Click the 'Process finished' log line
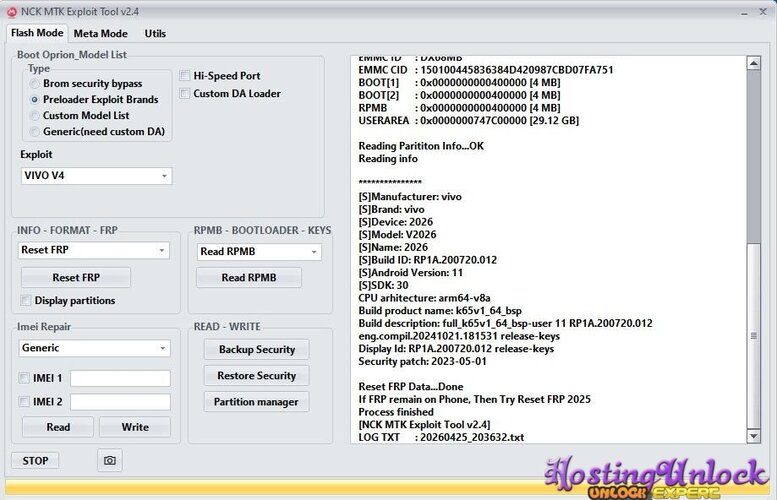Image resolution: width=777 pixels, height=500 pixels. tap(396, 412)
